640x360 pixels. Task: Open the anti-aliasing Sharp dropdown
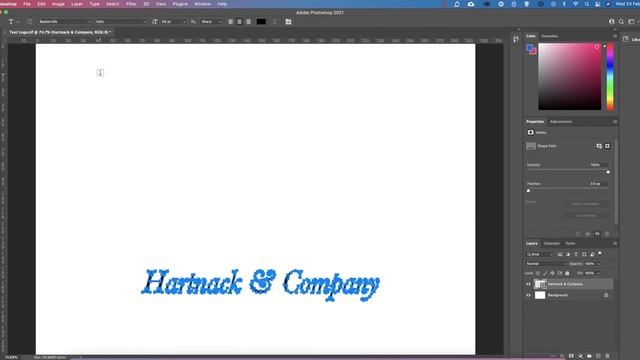[x=211, y=22]
